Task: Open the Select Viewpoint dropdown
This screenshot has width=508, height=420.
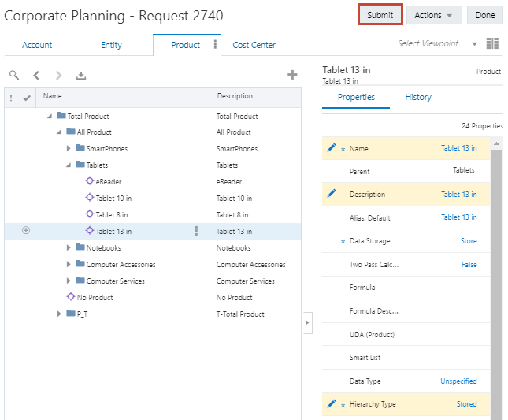Action: (474, 44)
